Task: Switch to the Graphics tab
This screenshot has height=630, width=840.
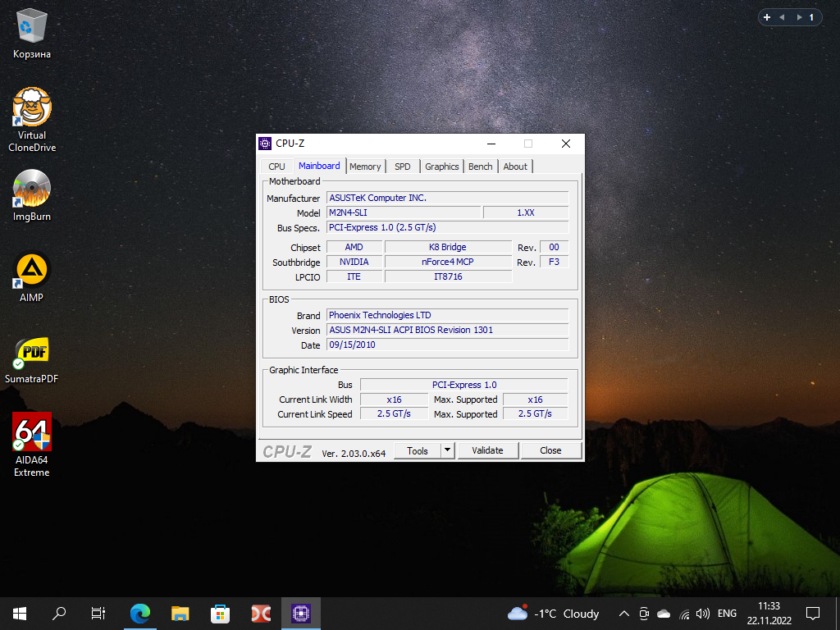Action: coord(442,167)
